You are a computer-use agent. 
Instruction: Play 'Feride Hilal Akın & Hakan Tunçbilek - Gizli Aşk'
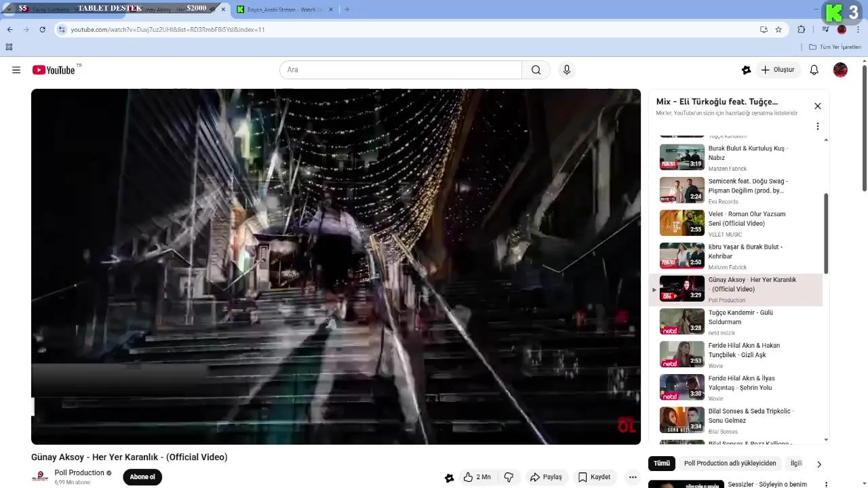[x=736, y=355]
